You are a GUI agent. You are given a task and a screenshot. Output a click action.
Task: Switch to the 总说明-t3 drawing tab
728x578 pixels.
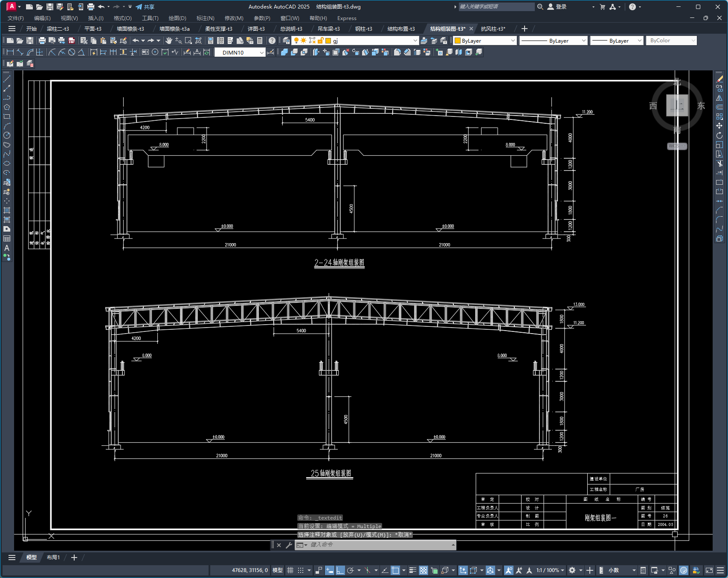[x=291, y=29]
